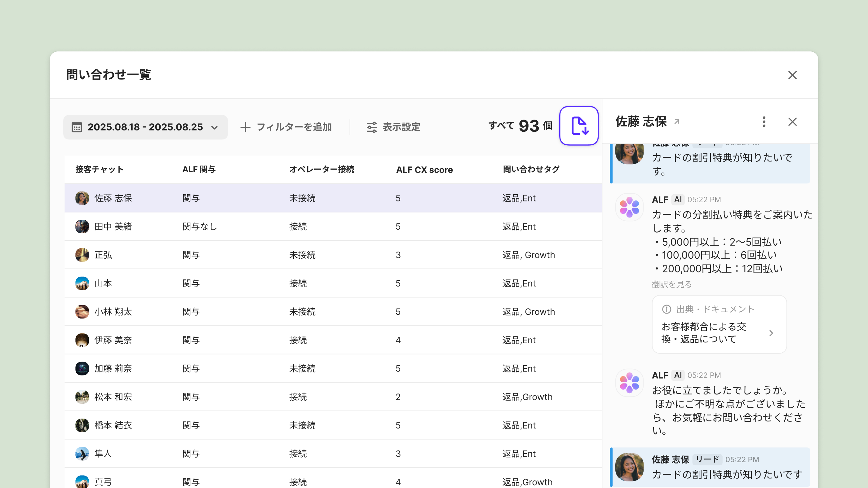Click the 問い合わせ一覧 dialog title
This screenshot has height=488, width=868.
[108, 75]
